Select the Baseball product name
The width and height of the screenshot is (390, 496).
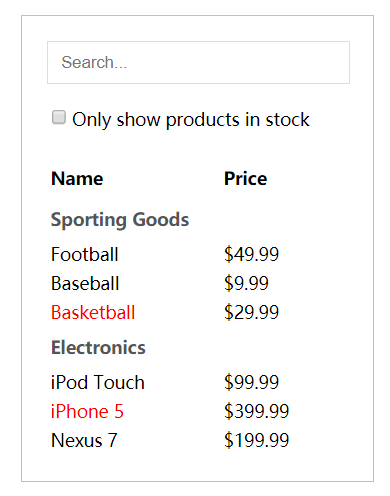pyautogui.click(x=85, y=283)
